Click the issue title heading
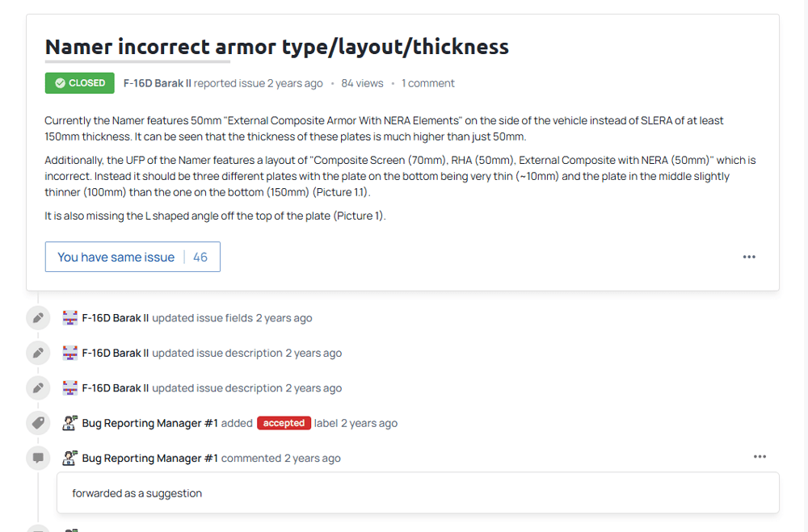Image resolution: width=808 pixels, height=532 pixels. point(276,47)
